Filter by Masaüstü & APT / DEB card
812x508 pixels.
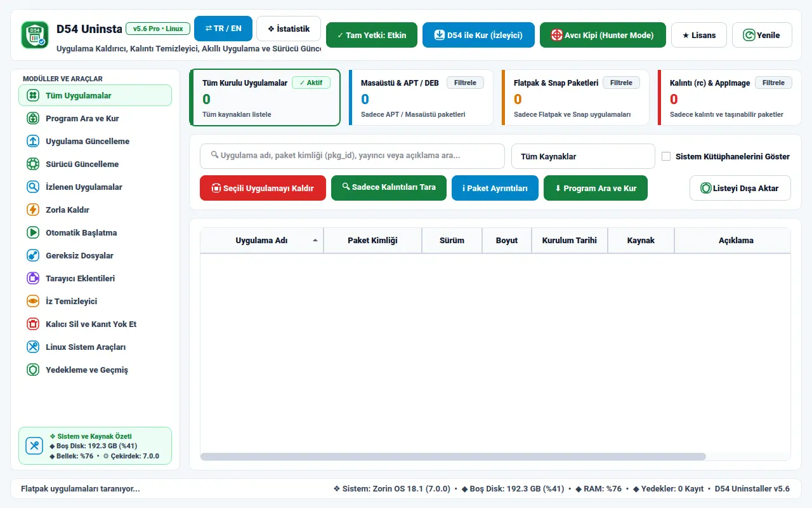point(421,98)
